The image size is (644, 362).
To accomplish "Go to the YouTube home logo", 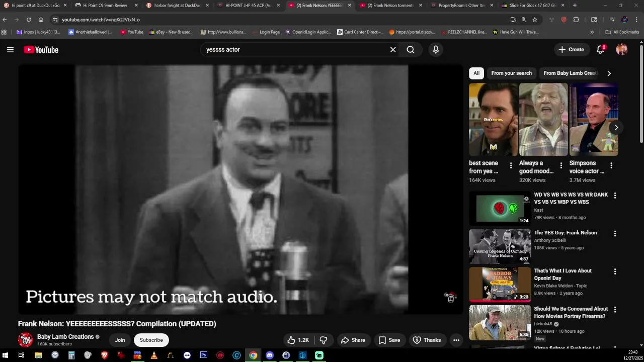I will pyautogui.click(x=41, y=50).
